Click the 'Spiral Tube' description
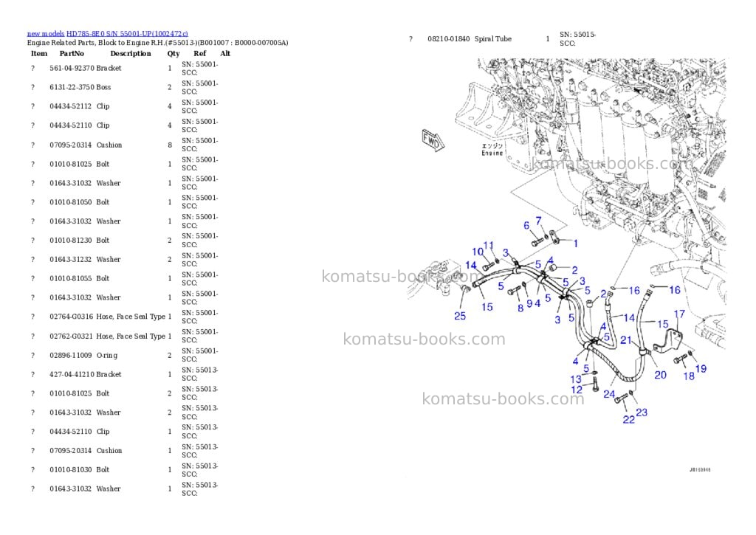This screenshot has height=535, width=756. (x=492, y=38)
